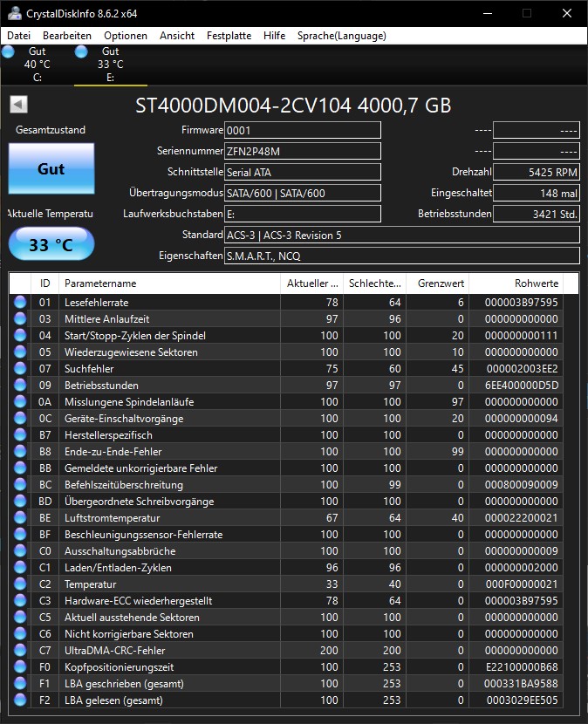Click the 33 °C temperature button
Screen dimensions: 588x724
coord(51,243)
